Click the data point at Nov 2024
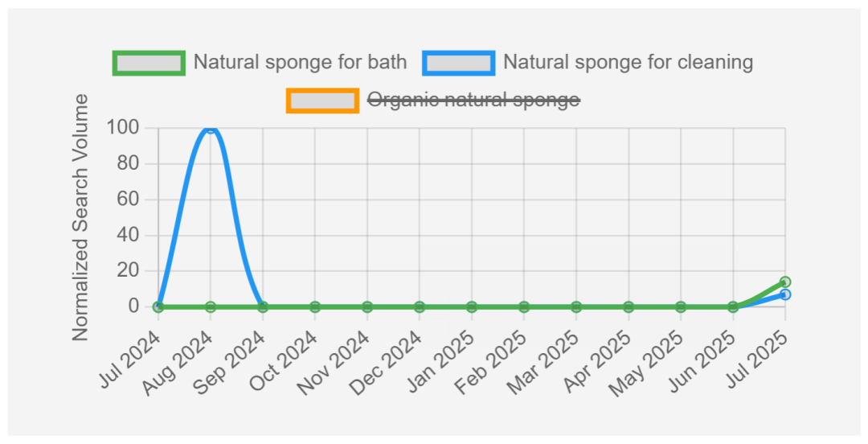This screenshot has height=444, width=868. tap(367, 306)
